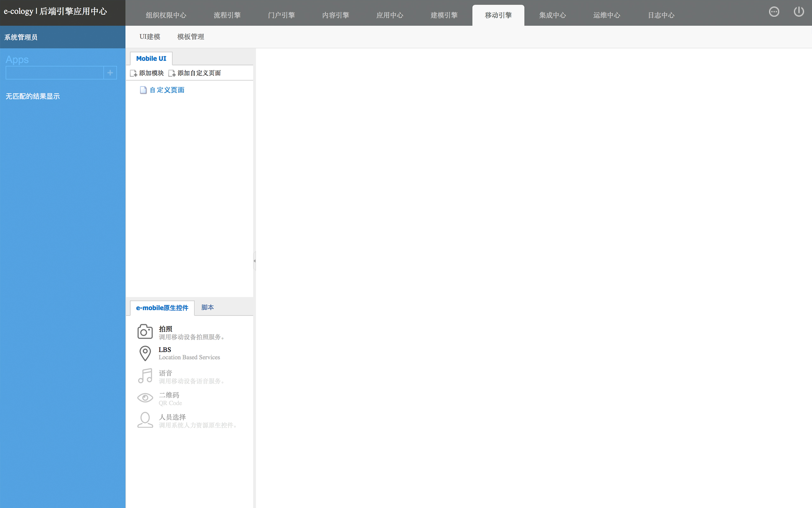Click the 人员选择 control title

172,417
